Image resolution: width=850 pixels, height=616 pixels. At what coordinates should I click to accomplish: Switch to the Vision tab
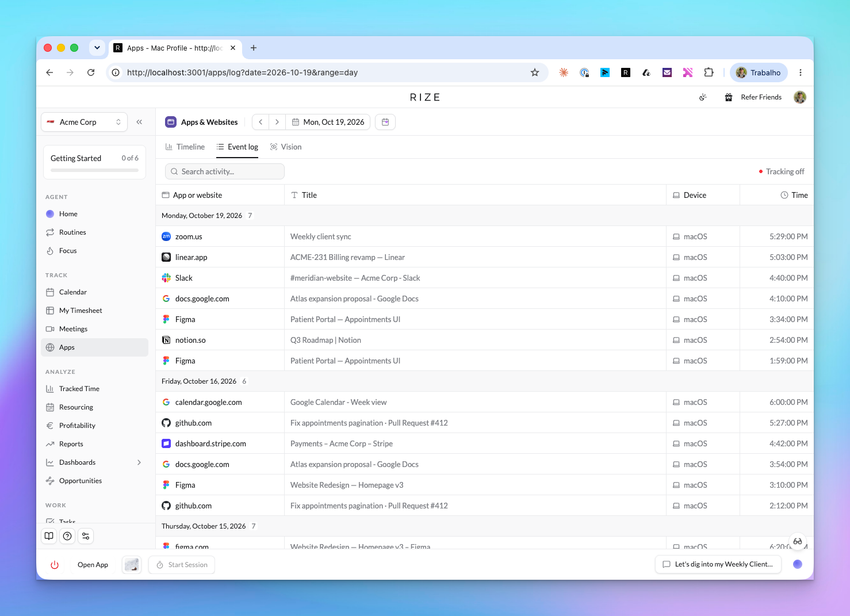[x=286, y=147]
